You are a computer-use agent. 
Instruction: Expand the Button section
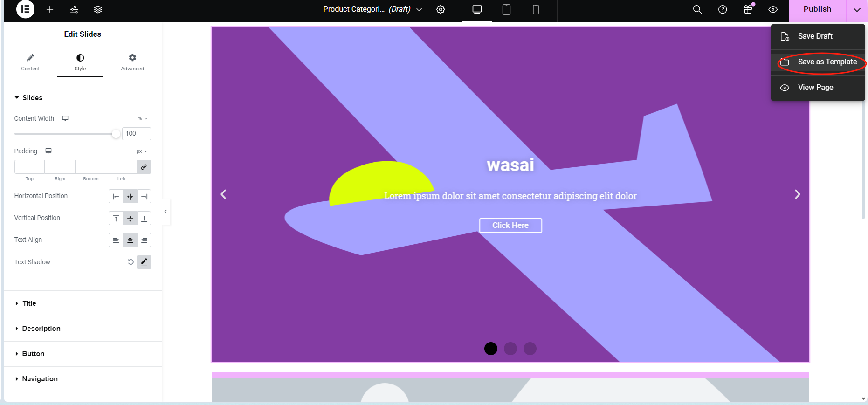coord(83,354)
